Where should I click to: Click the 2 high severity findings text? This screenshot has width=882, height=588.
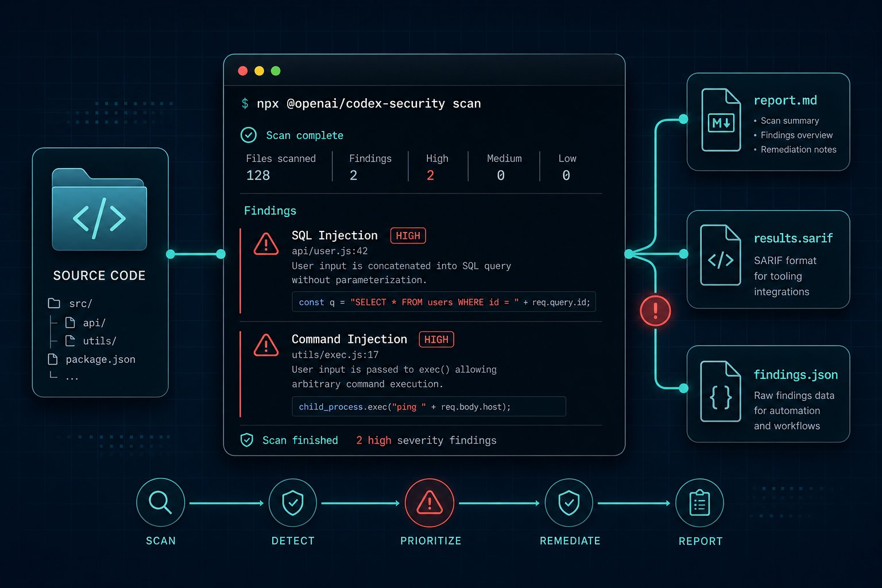(426, 440)
